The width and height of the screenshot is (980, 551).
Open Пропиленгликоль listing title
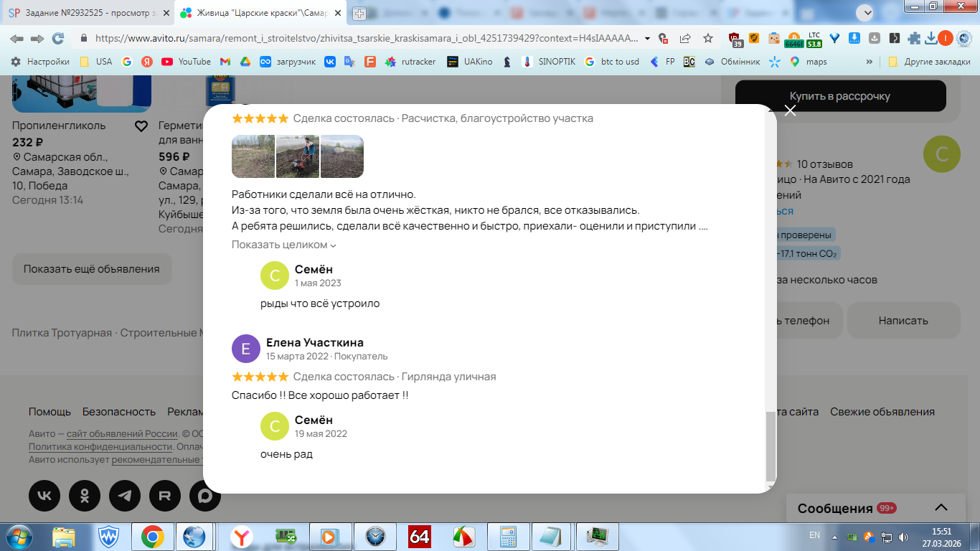[59, 126]
